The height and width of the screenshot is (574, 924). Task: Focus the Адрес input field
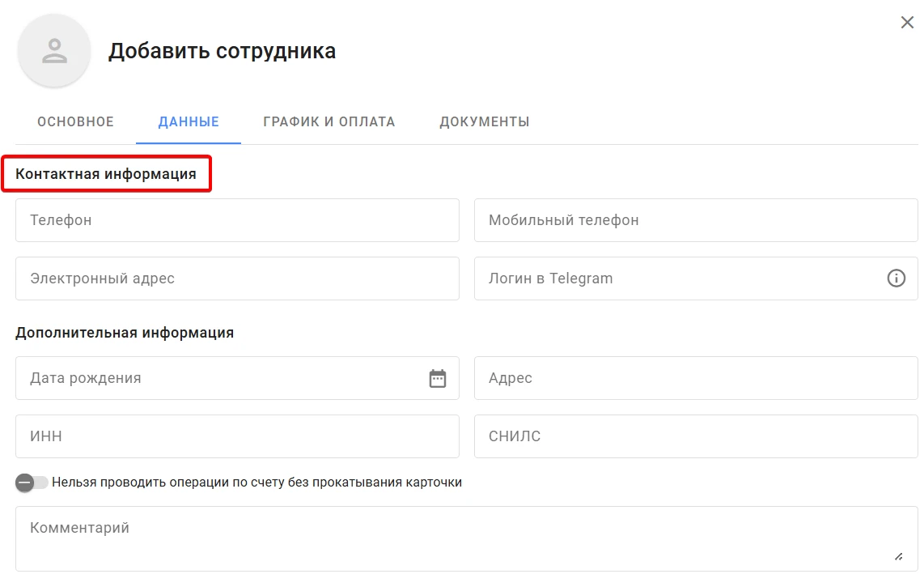696,378
